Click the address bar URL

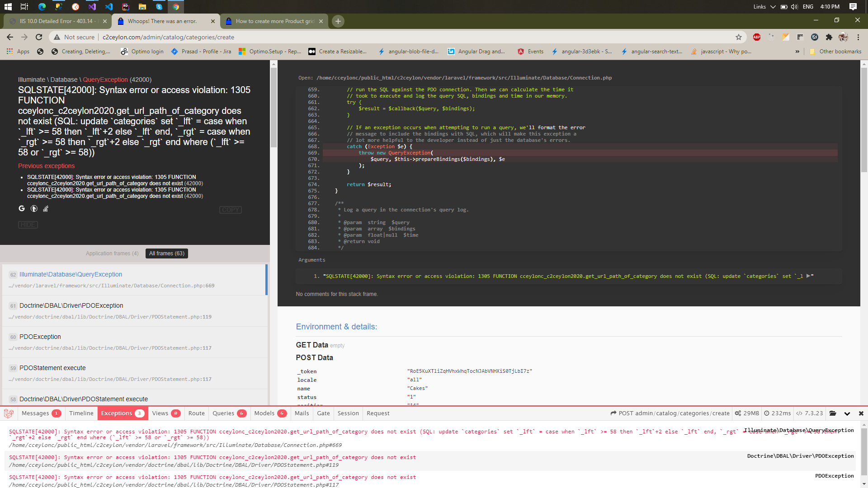168,37
